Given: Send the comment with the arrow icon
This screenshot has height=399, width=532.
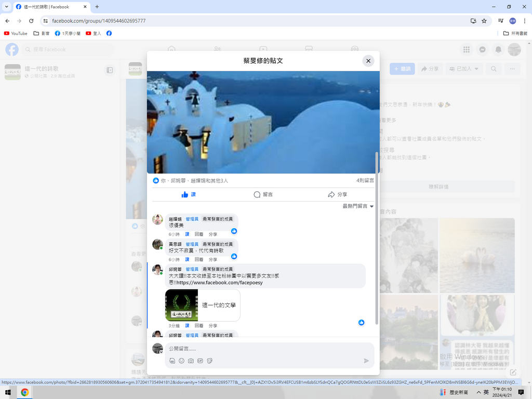Looking at the screenshot, I should 366,361.
